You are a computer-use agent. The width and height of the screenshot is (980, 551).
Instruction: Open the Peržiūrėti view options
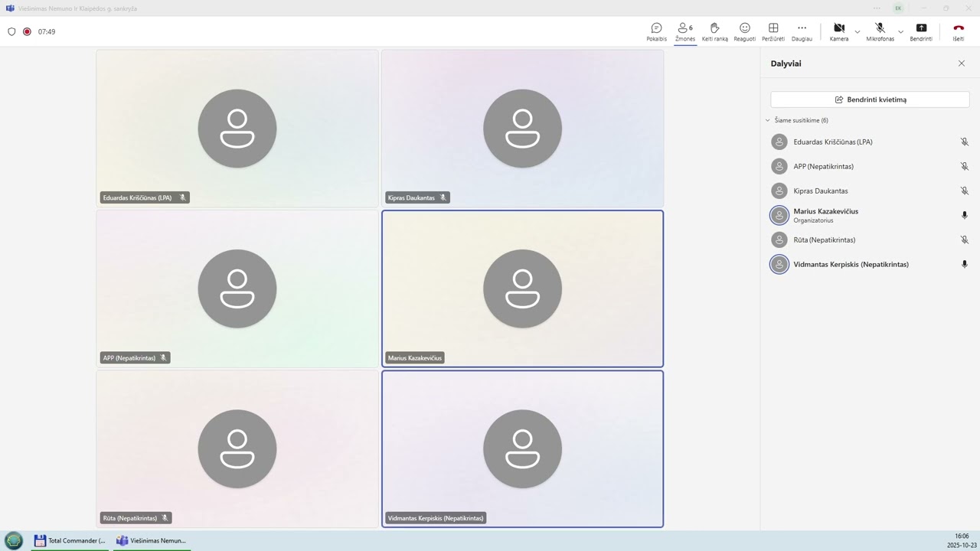point(773,31)
